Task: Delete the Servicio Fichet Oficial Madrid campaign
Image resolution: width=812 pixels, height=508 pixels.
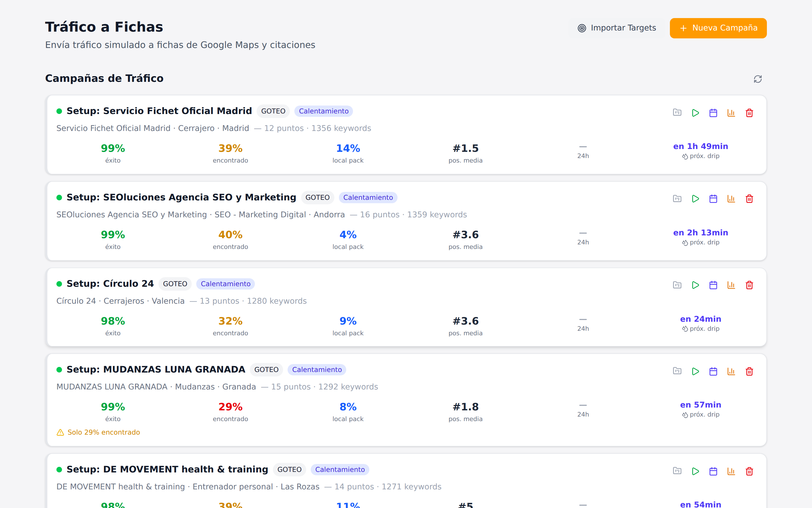Action: [x=749, y=113]
